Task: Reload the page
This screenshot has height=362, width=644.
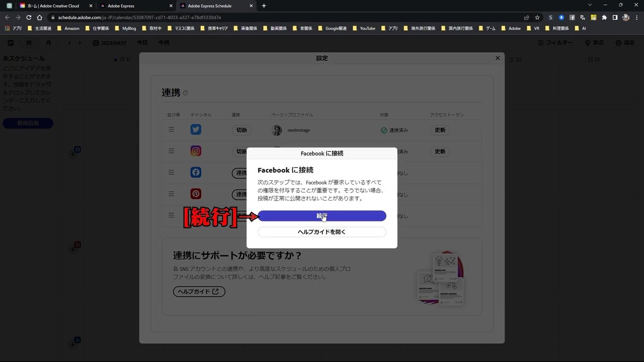Action: 28,17
